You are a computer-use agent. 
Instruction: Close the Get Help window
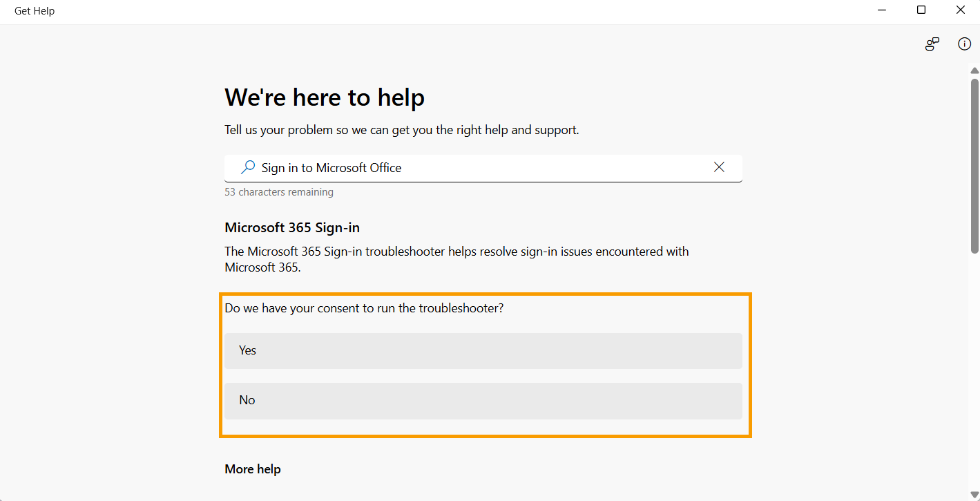coord(960,10)
